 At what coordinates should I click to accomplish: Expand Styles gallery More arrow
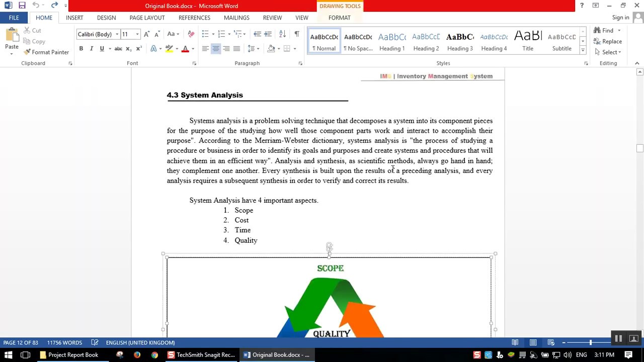click(583, 50)
